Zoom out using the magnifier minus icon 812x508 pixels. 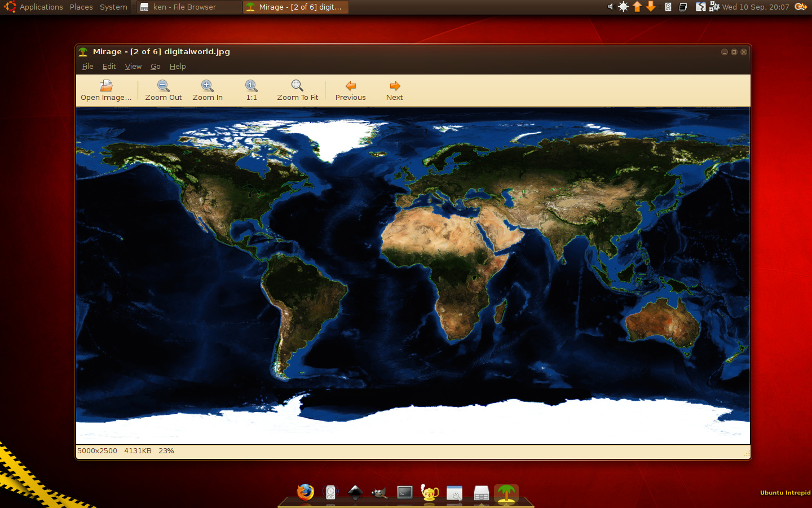pos(164,86)
